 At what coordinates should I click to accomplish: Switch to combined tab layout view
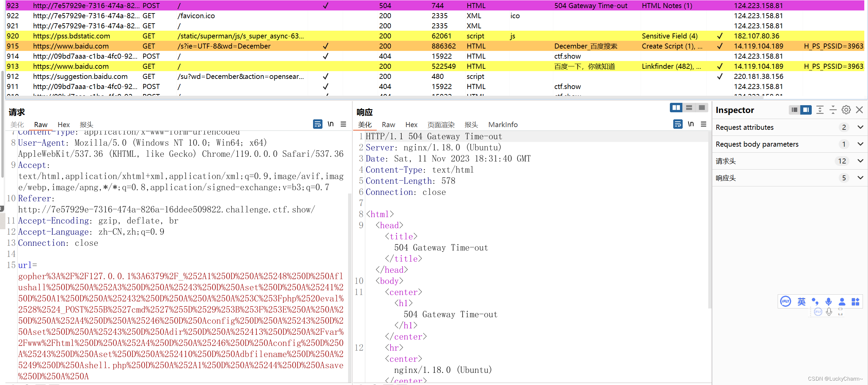pos(702,108)
